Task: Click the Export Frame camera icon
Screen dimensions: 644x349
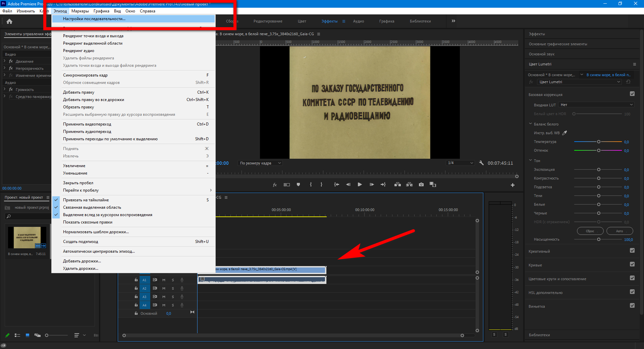Action: coord(421,185)
